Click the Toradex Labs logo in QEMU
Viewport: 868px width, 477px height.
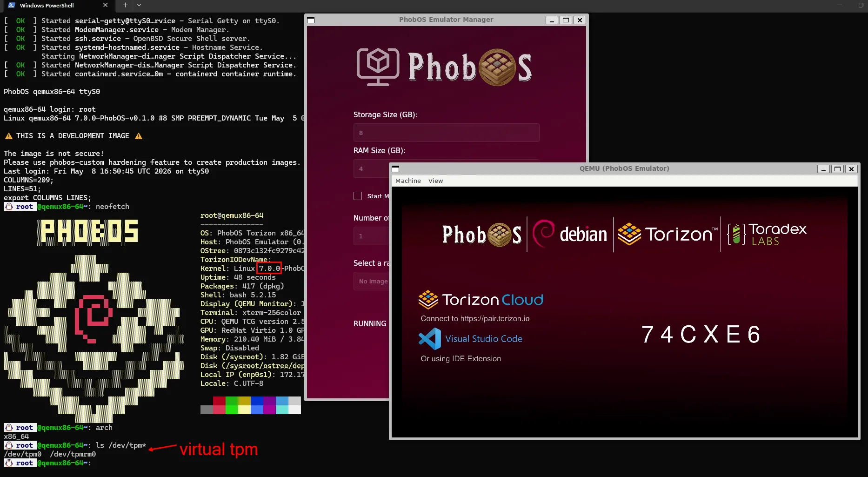pyautogui.click(x=767, y=234)
